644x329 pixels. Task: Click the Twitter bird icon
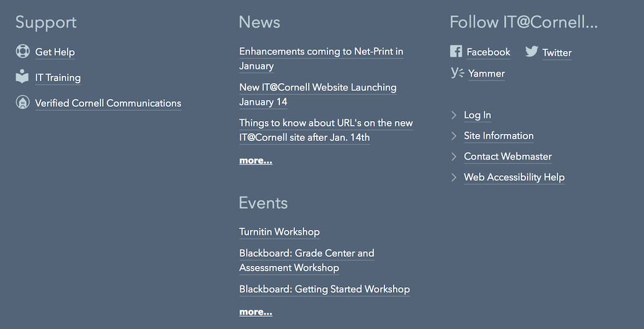click(531, 52)
